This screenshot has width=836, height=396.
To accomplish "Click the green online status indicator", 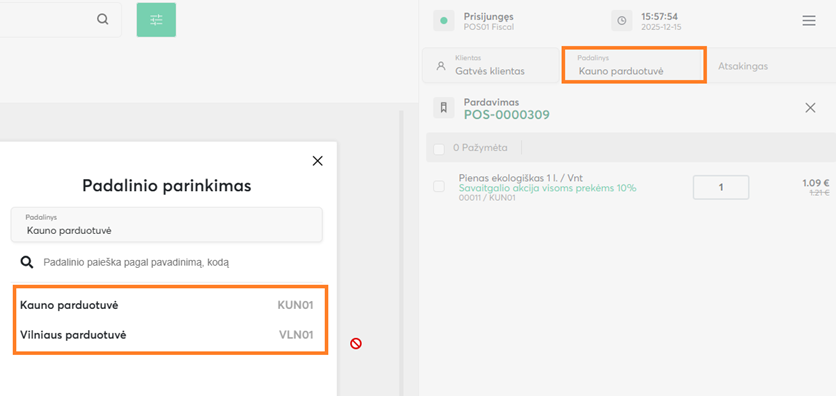I will 444,21.
